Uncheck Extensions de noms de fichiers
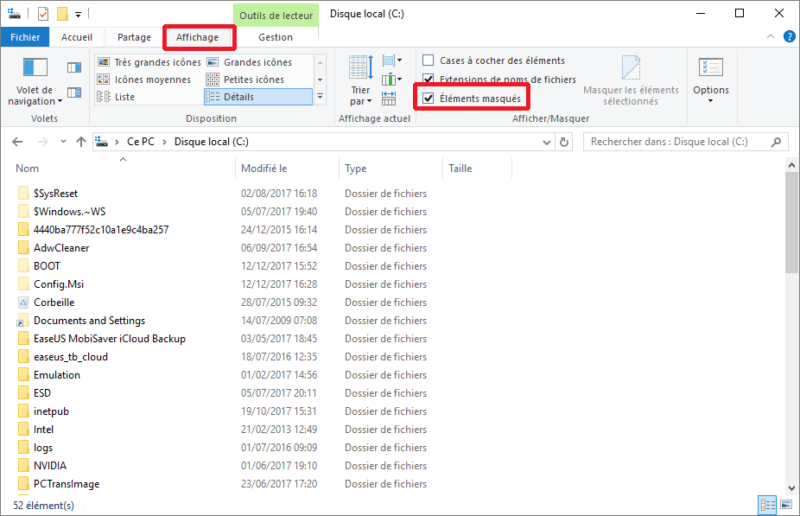800x516 pixels. tap(428, 79)
